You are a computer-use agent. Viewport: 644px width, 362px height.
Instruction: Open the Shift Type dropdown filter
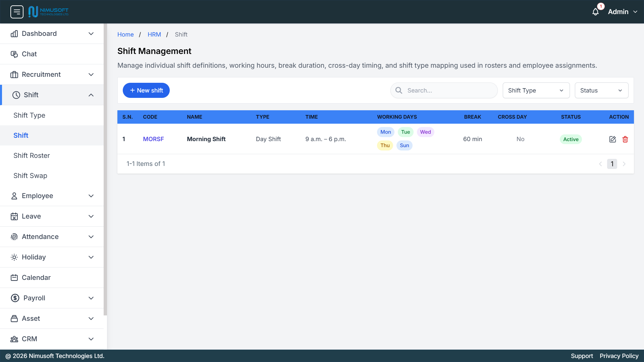click(x=536, y=90)
